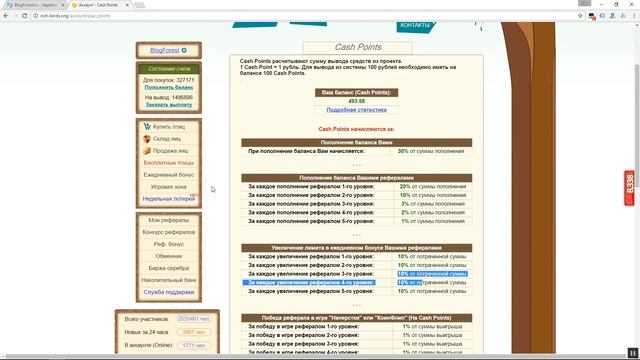Click Подробная статистика link

pos(356,110)
